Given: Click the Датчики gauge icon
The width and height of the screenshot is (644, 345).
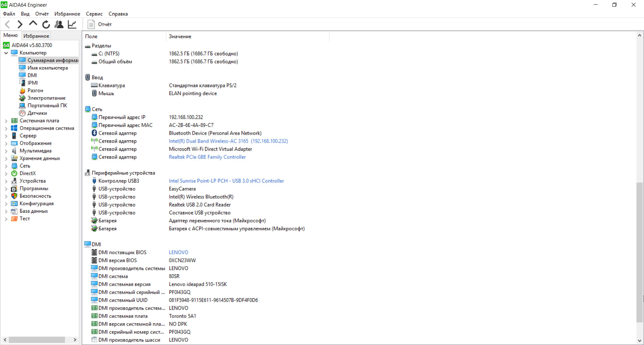Looking at the screenshot, I should [22, 113].
